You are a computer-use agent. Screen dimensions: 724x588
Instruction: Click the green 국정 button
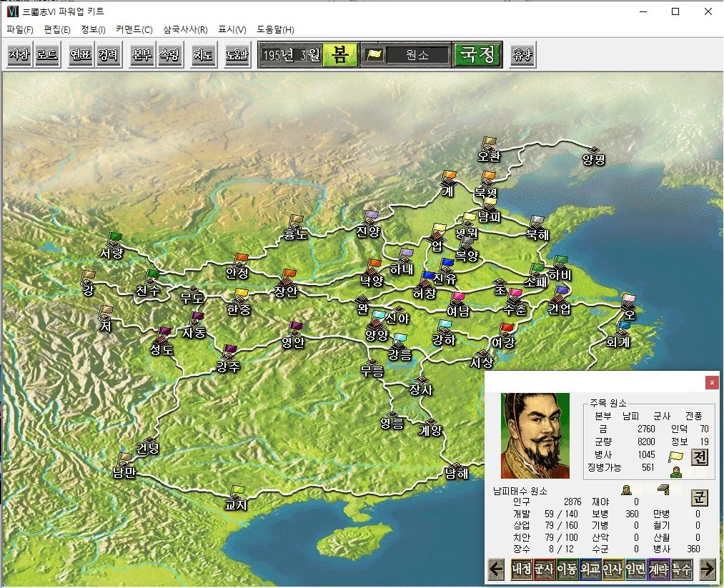(477, 54)
